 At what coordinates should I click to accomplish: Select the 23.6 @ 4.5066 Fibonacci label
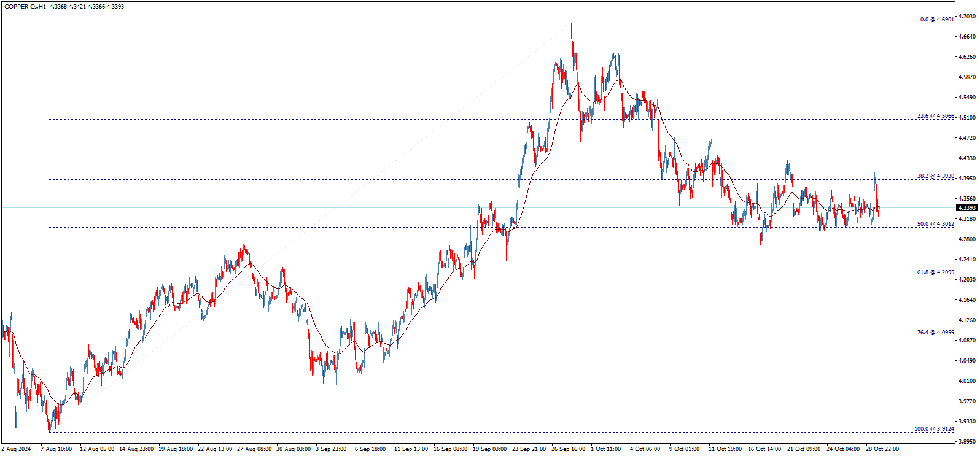[x=936, y=116]
